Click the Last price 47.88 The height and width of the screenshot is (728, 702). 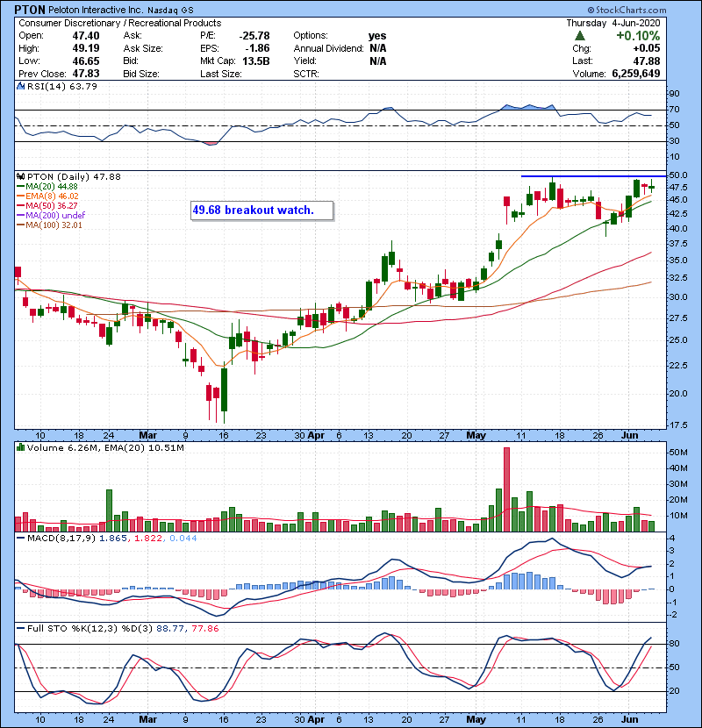coord(646,61)
